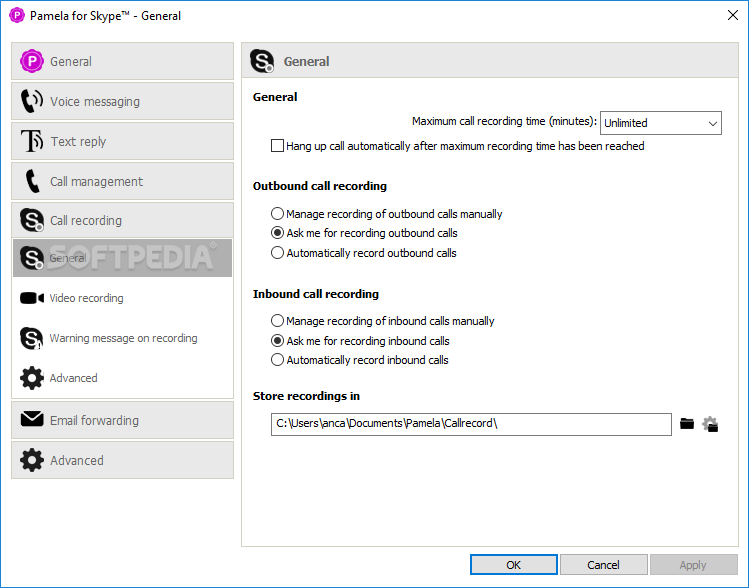
Task: Click the Cancel button
Action: (603, 565)
